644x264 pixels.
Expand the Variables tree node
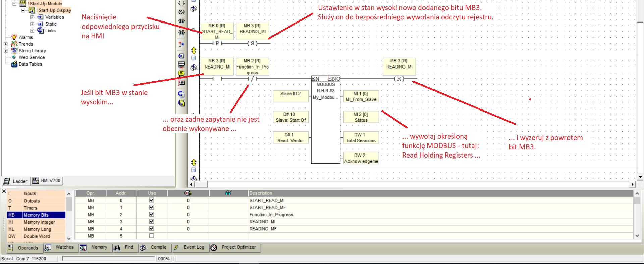pos(32,17)
